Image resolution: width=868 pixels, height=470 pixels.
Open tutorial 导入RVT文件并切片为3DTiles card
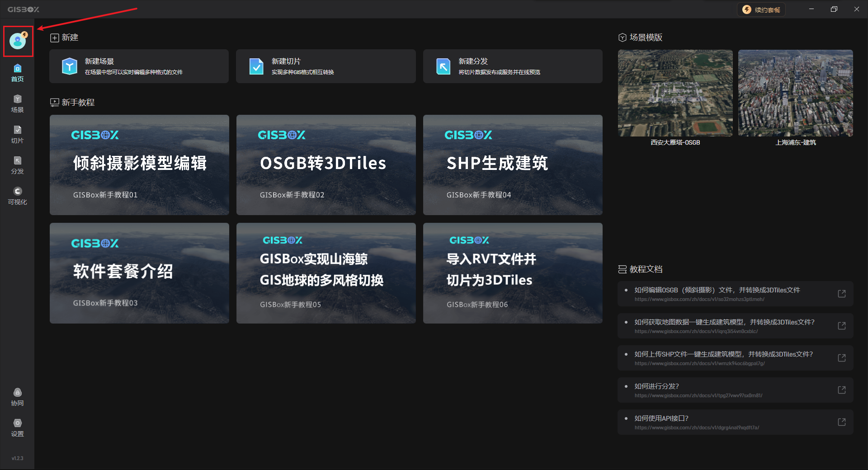click(513, 273)
